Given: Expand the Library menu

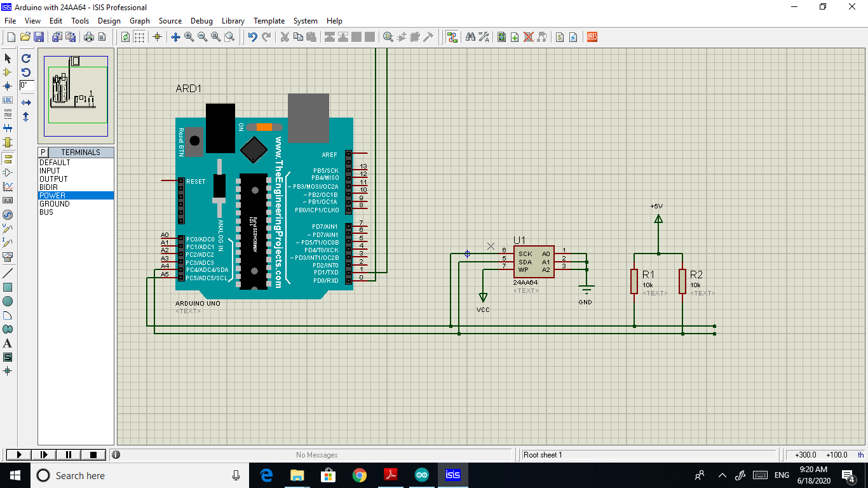Looking at the screenshot, I should [233, 21].
